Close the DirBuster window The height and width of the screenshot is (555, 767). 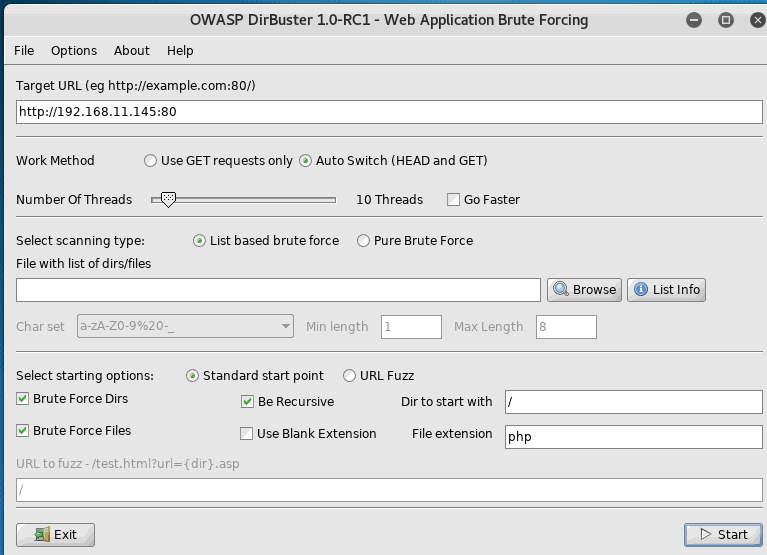(758, 20)
